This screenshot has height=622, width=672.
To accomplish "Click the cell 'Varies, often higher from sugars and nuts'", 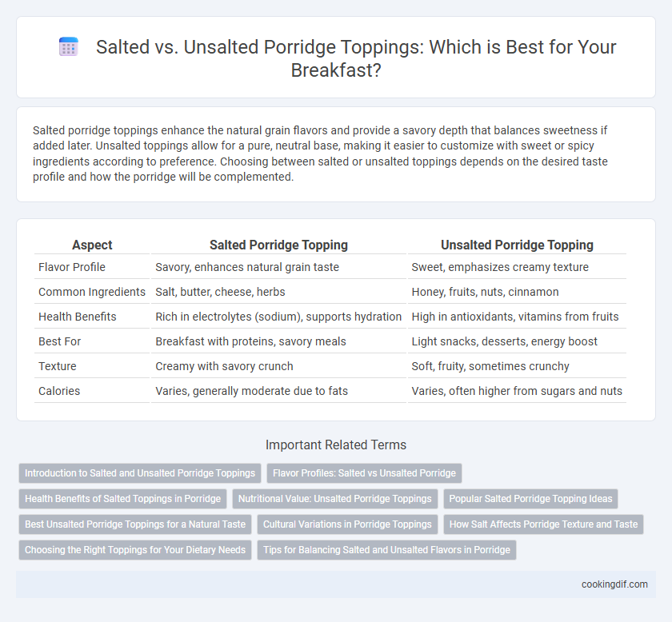I will pos(517,391).
